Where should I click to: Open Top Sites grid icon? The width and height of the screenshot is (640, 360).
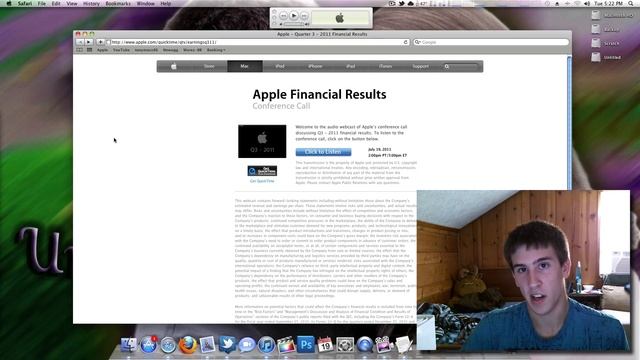pyautogui.click(x=89, y=50)
